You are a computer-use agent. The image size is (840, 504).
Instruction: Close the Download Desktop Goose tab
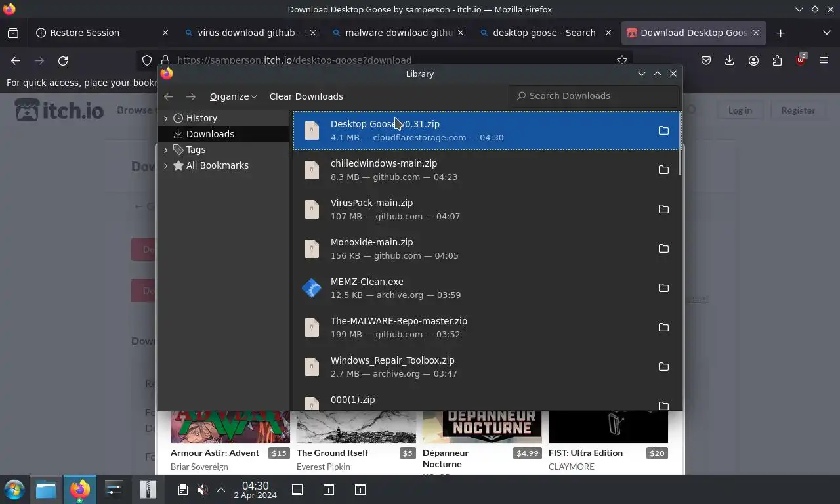click(756, 33)
